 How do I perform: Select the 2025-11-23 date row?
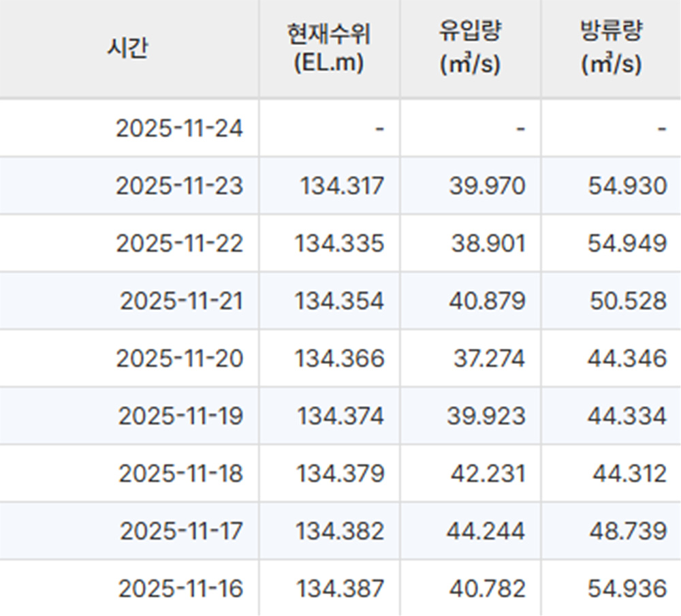179,186
